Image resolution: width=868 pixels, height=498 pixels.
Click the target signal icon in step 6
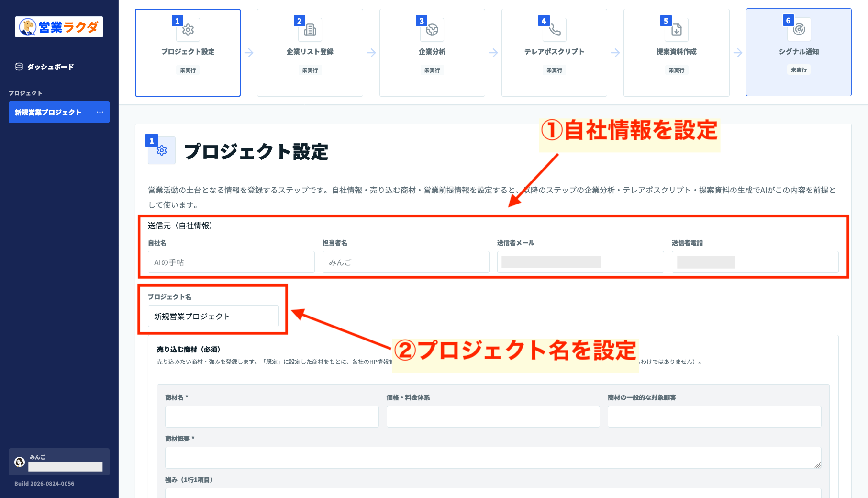[799, 29]
